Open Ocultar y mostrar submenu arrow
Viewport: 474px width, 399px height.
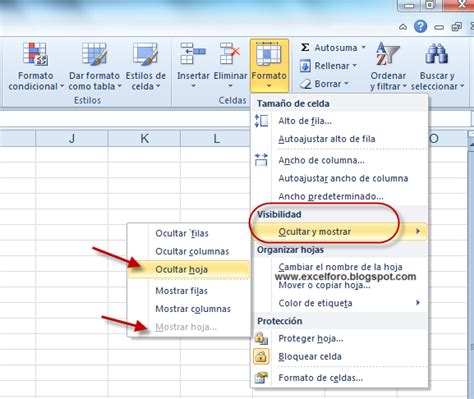418,231
